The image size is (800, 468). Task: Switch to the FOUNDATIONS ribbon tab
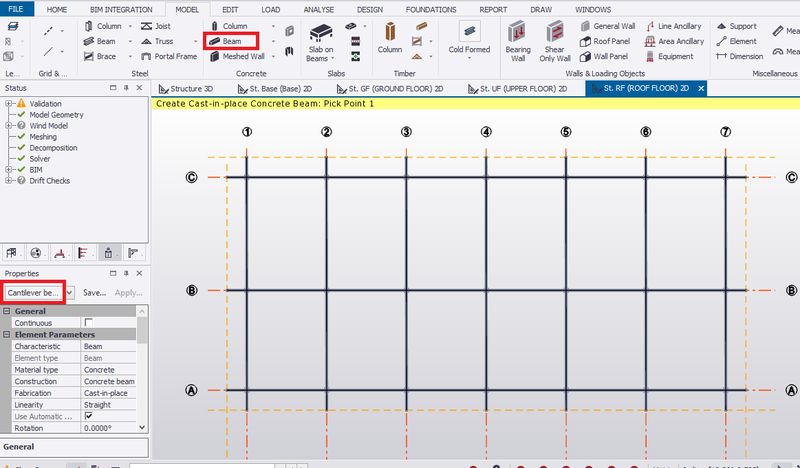pos(431,10)
